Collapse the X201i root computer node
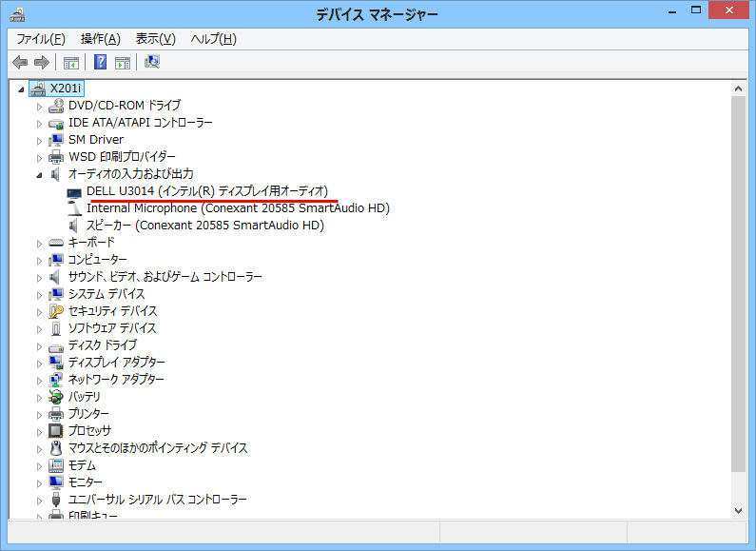 [22, 89]
